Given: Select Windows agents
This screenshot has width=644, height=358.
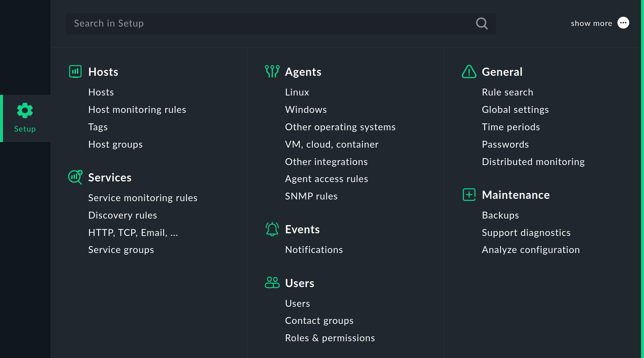Looking at the screenshot, I should coord(306,110).
